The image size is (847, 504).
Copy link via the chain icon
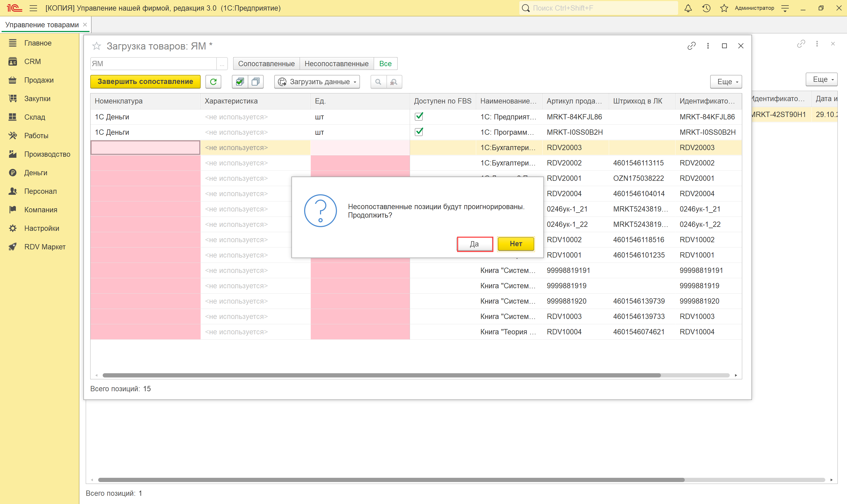(x=691, y=46)
